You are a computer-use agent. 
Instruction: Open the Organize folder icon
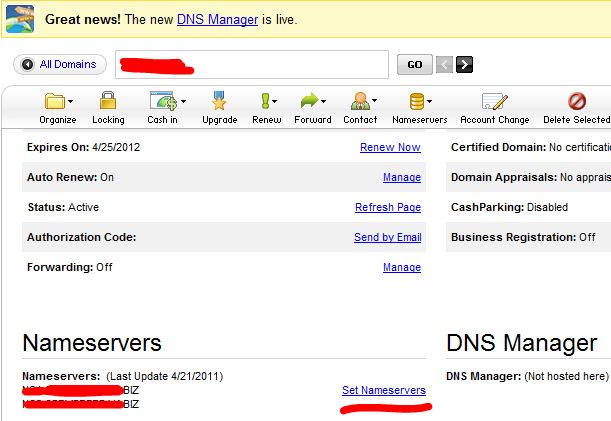(x=55, y=101)
